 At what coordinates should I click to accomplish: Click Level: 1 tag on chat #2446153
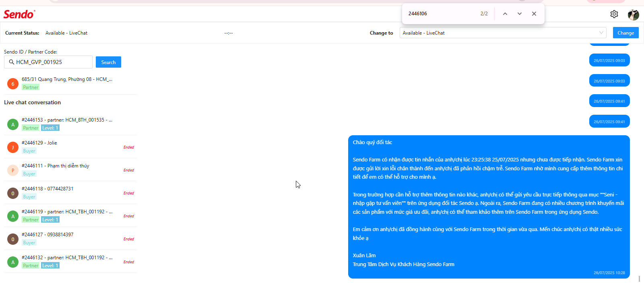[50, 128]
